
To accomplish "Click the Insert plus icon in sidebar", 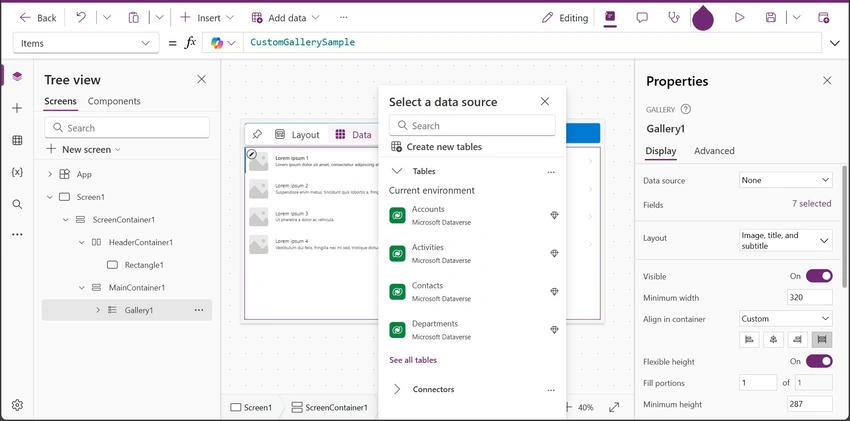I will (17, 108).
